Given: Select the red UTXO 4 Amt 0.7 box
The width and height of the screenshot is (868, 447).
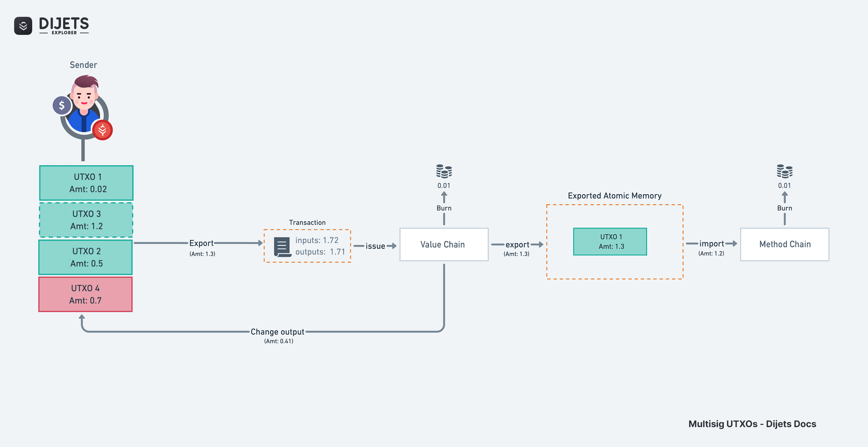Looking at the screenshot, I should (x=85, y=294).
